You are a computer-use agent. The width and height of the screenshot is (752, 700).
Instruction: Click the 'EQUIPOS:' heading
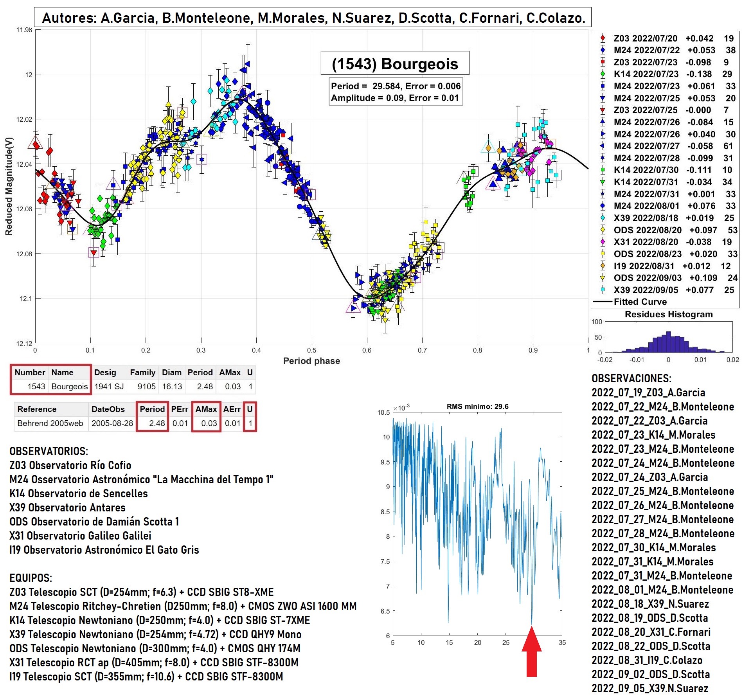pyautogui.click(x=31, y=578)
